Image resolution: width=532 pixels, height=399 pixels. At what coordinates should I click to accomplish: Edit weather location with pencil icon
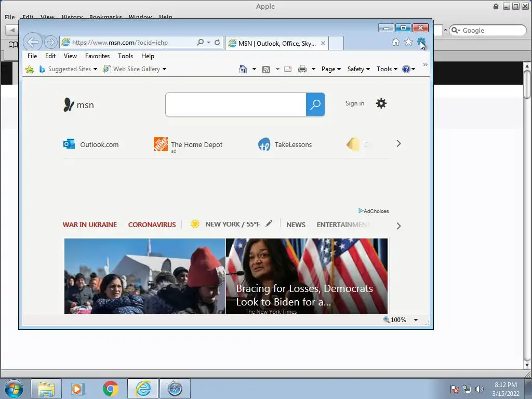269,223
